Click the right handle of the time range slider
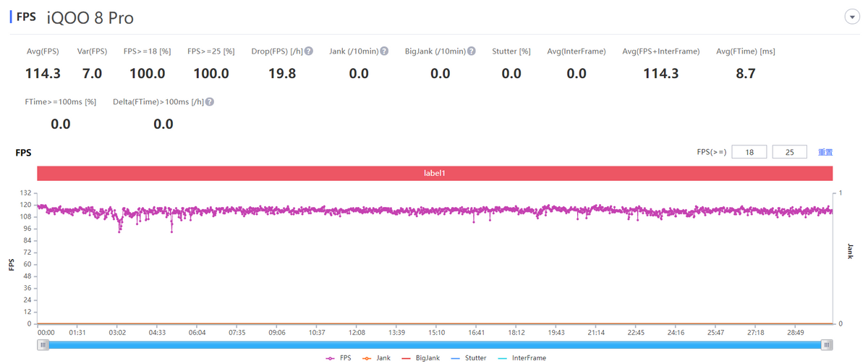 pyautogui.click(x=827, y=344)
